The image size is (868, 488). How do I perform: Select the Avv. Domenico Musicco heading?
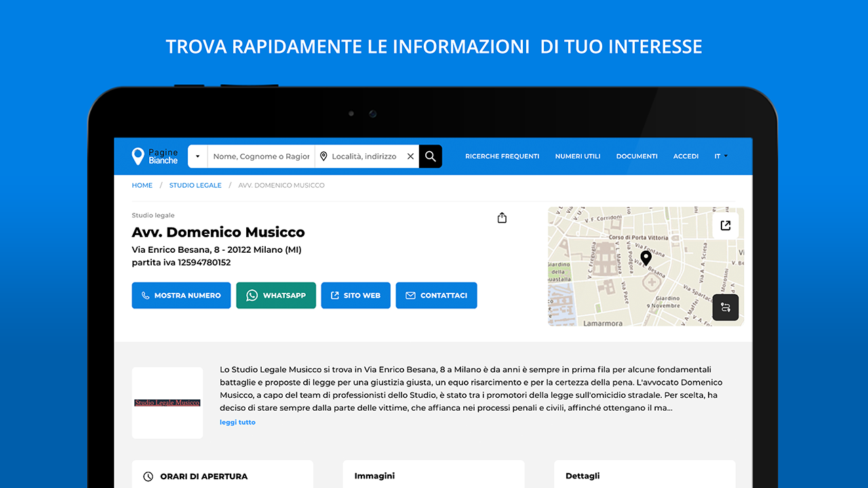[218, 232]
